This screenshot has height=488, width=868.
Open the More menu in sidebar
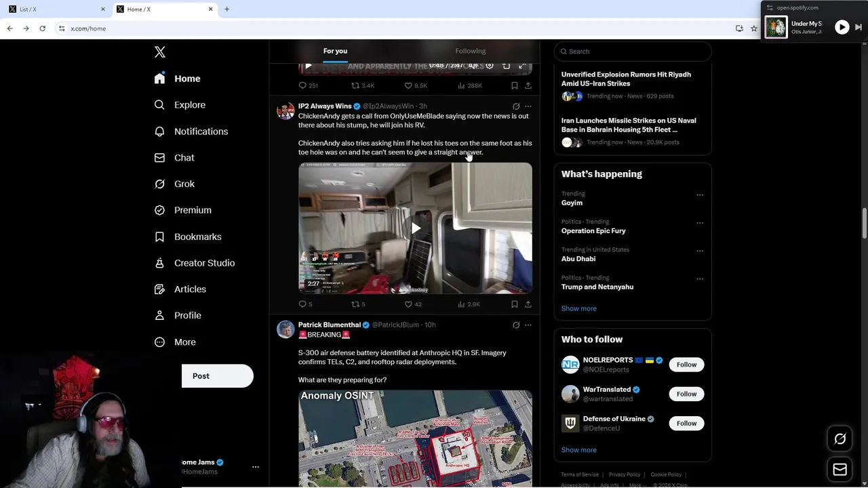coord(174,342)
